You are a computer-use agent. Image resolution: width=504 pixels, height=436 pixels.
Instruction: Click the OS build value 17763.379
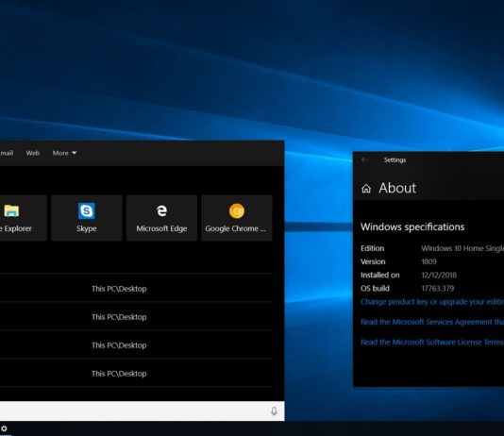click(438, 288)
